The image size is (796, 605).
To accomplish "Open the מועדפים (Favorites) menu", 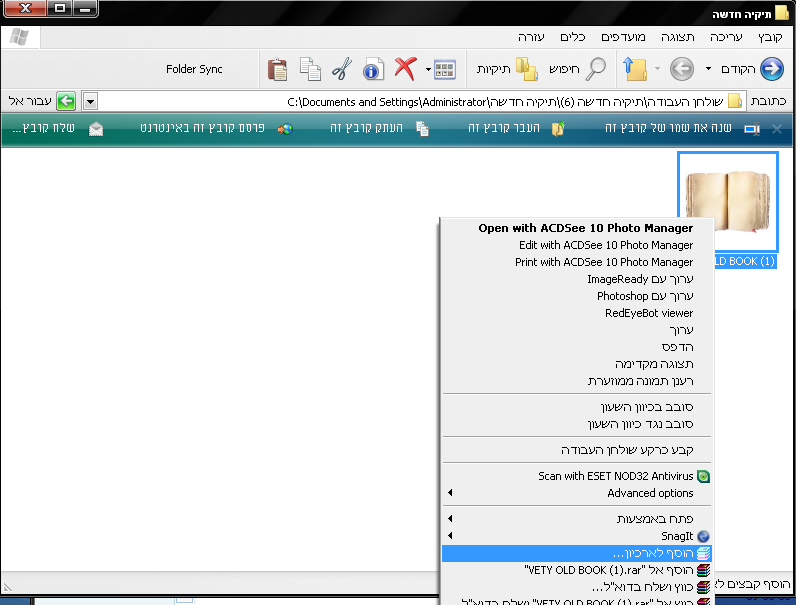I will click(623, 37).
